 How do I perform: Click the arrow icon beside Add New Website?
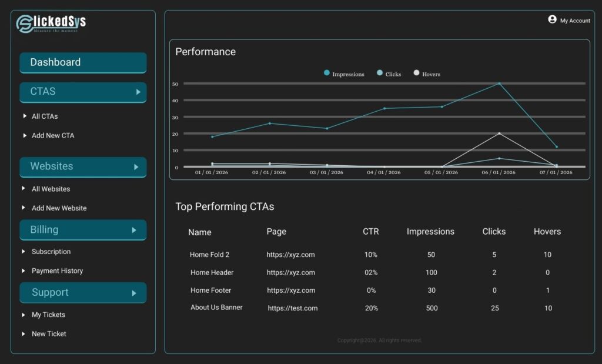pos(24,208)
